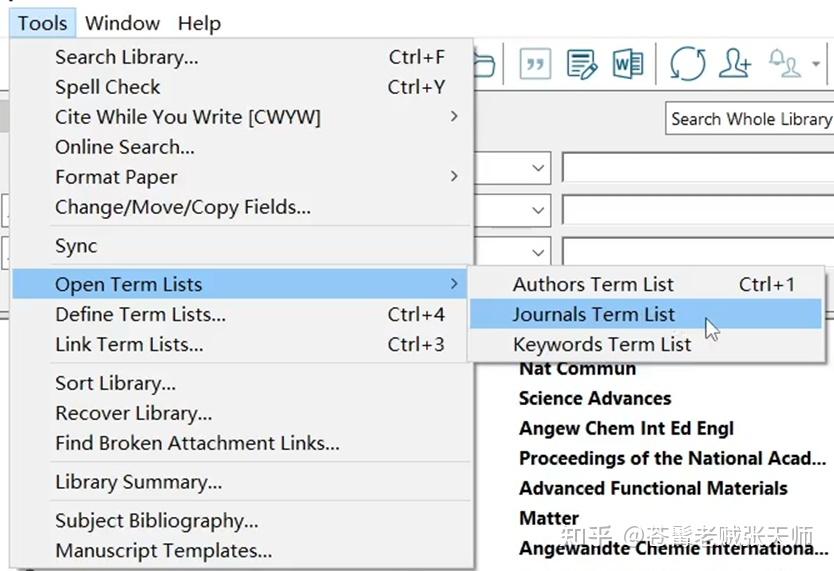The height and width of the screenshot is (571, 834).
Task: Open the Search Whole Library dropdown
Action: (x=750, y=119)
